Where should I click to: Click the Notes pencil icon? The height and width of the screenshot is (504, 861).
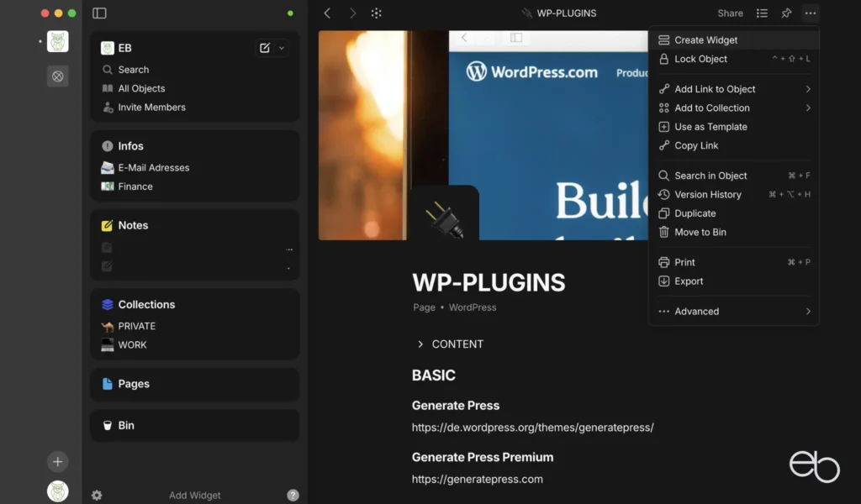[x=107, y=225]
